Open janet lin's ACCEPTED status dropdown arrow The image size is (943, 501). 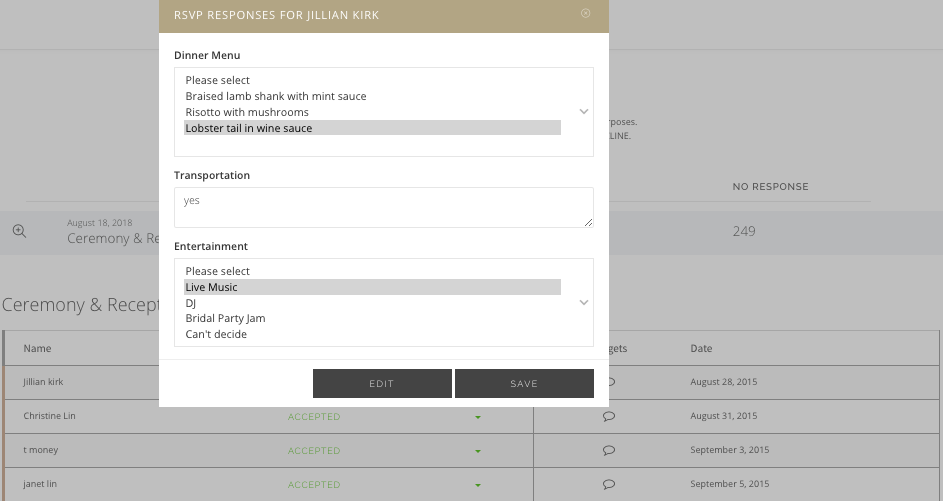[478, 485]
